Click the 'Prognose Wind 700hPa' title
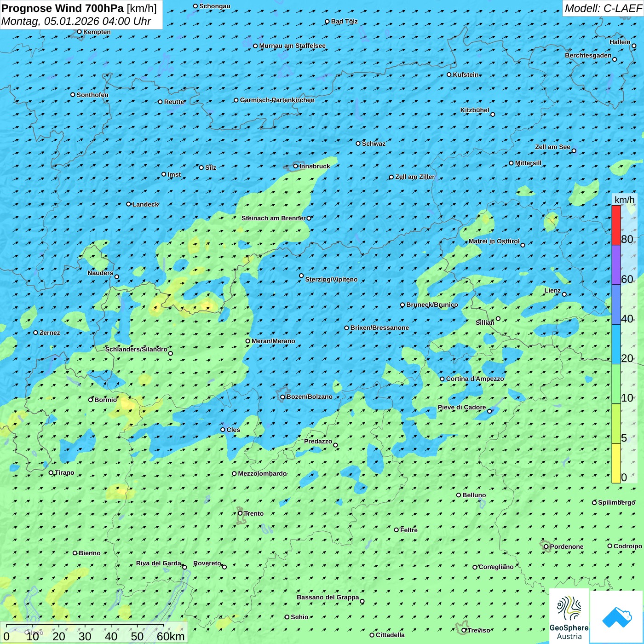Viewport: 644px width, 644px height. point(63,8)
